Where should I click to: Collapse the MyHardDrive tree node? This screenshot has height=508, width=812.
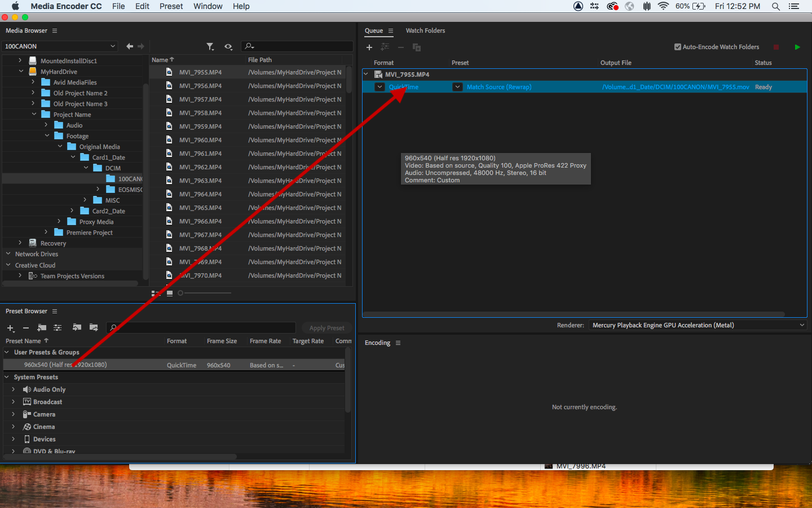point(21,72)
